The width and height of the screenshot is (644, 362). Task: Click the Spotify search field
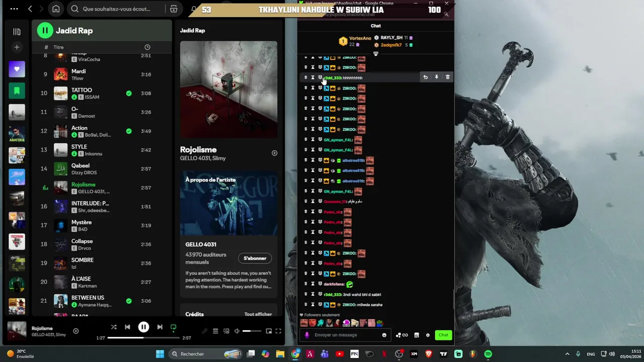click(117, 9)
